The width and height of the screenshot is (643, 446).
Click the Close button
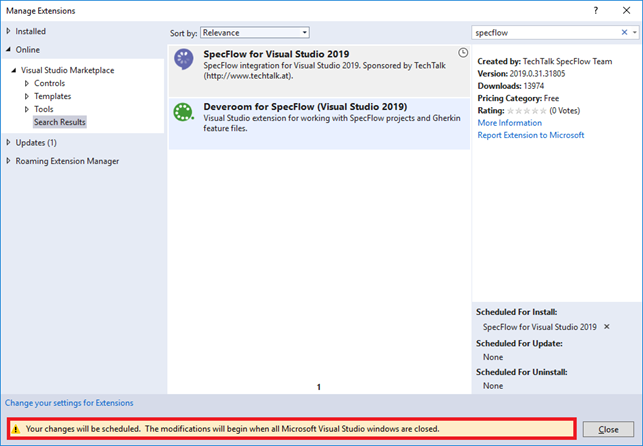point(608,429)
